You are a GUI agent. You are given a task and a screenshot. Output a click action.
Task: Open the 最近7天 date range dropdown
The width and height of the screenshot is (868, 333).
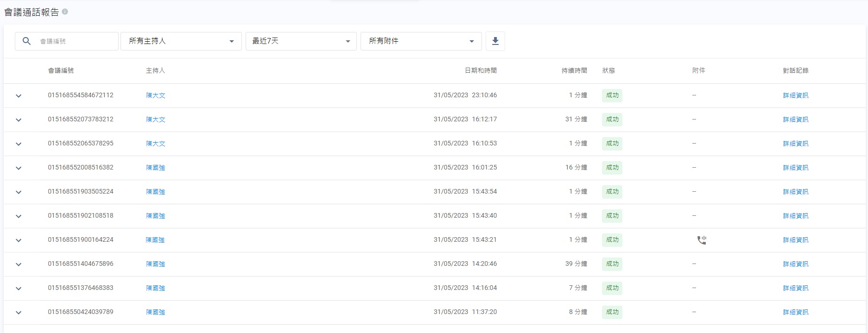pyautogui.click(x=301, y=41)
